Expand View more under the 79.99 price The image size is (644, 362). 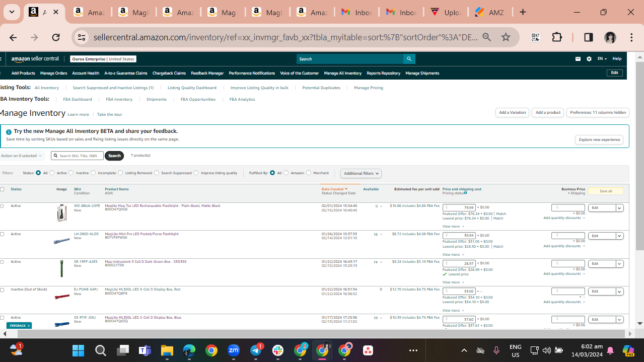click(x=453, y=227)
